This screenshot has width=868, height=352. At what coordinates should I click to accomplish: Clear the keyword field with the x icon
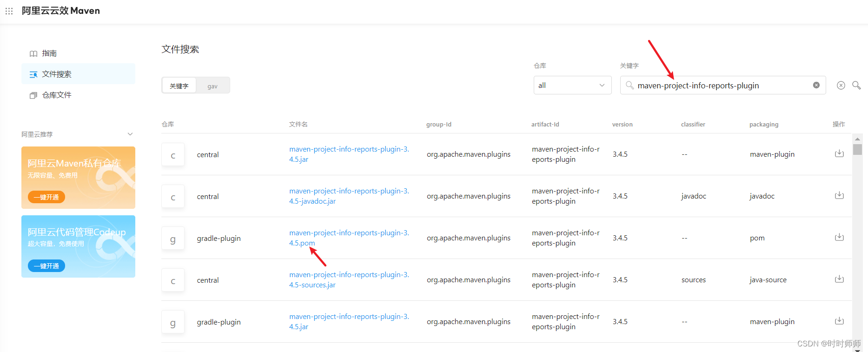[816, 85]
